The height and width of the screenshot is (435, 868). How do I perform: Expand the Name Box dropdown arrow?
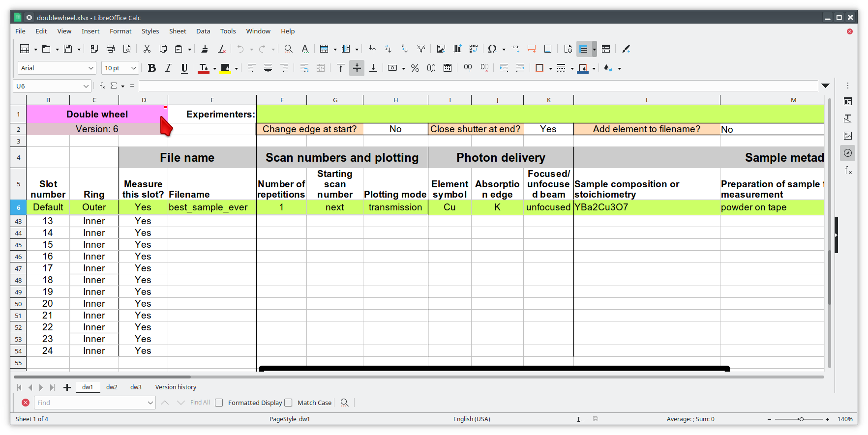pyautogui.click(x=86, y=86)
